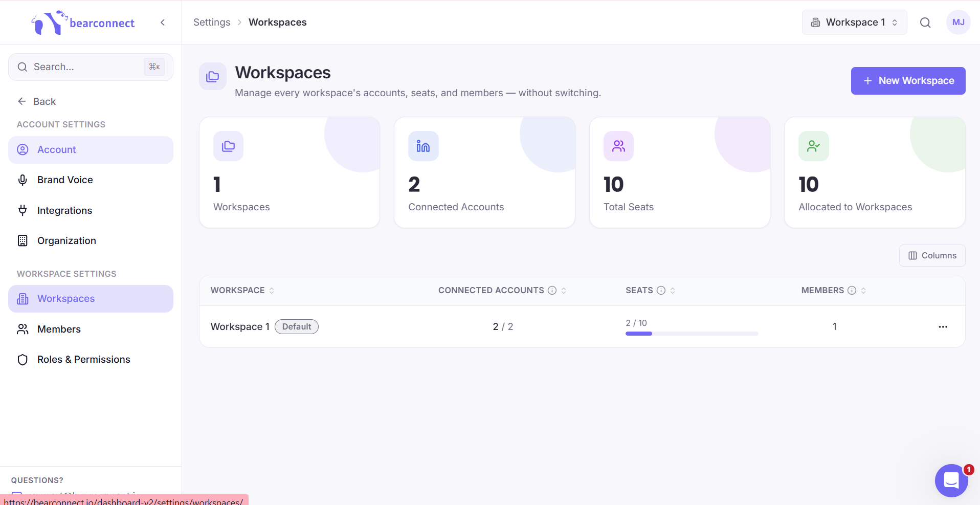
Task: Open the Columns selector
Action: [932, 256]
